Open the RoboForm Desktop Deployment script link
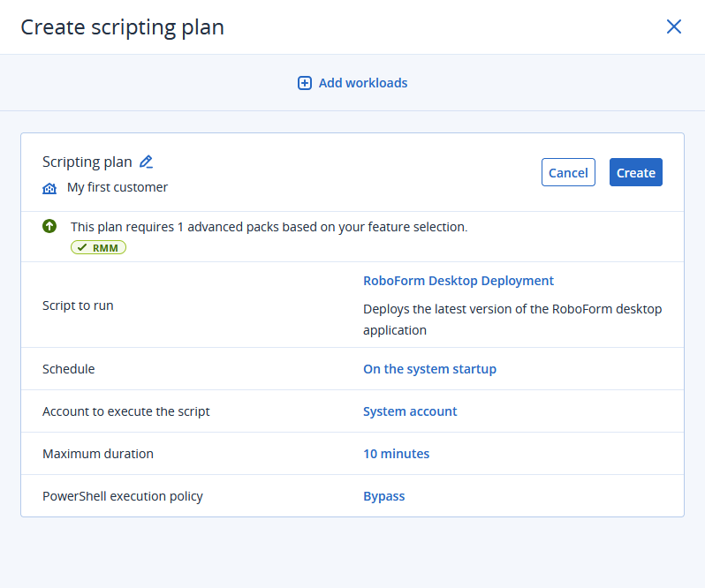The height and width of the screenshot is (588, 705). coord(459,281)
